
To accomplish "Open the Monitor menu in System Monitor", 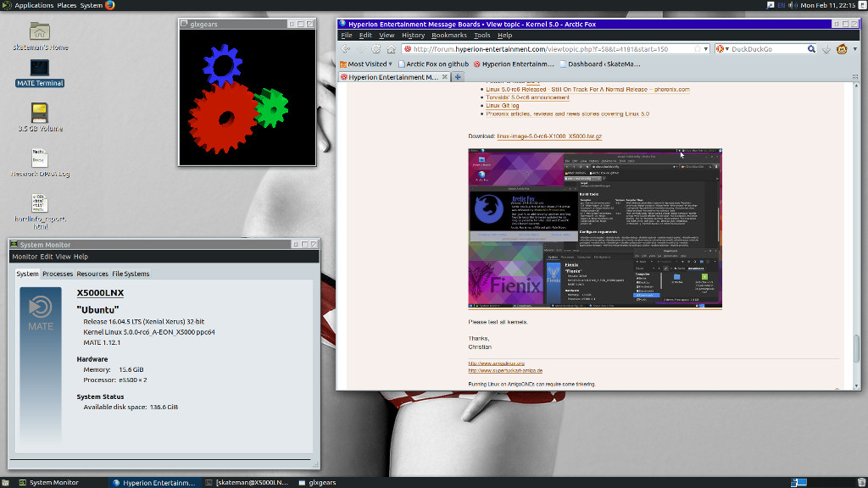I will tap(25, 257).
